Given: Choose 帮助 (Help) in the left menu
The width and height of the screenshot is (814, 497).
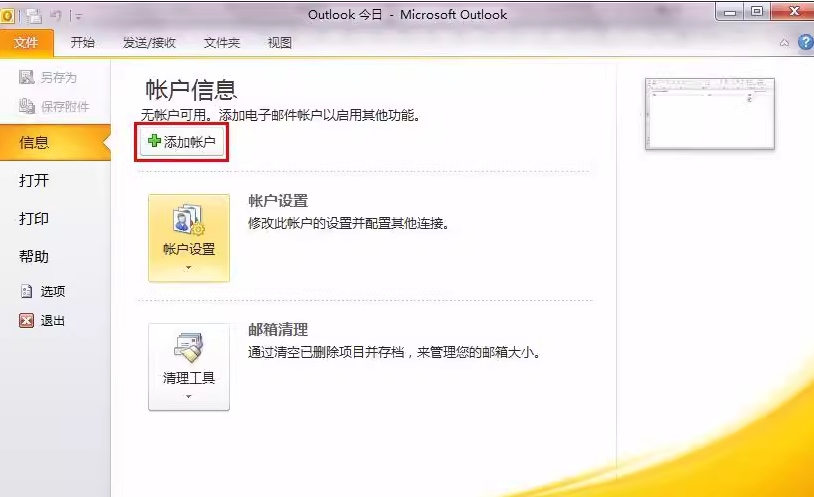Looking at the screenshot, I should click(x=34, y=257).
